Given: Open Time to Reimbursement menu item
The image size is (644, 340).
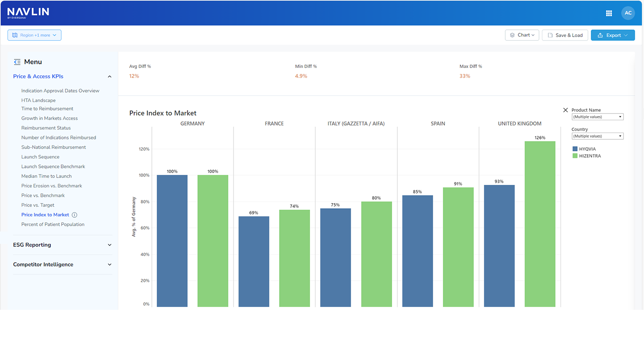Looking at the screenshot, I should (47, 109).
